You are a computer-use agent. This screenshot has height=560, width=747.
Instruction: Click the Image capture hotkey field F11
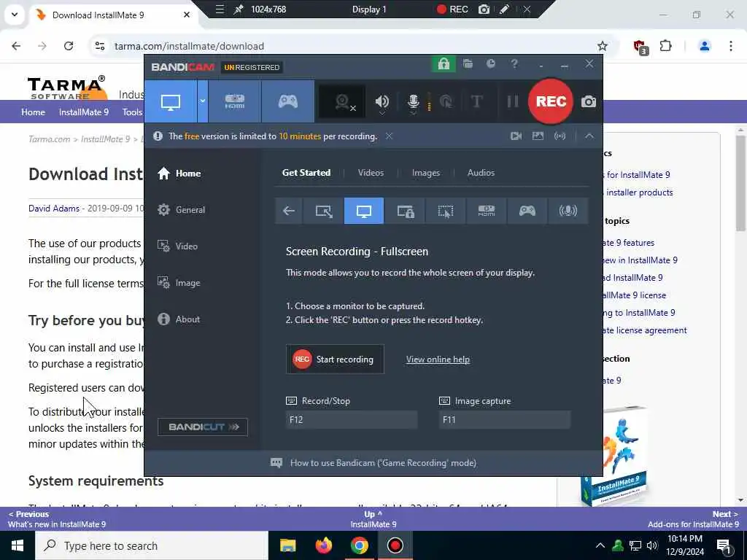505,419
